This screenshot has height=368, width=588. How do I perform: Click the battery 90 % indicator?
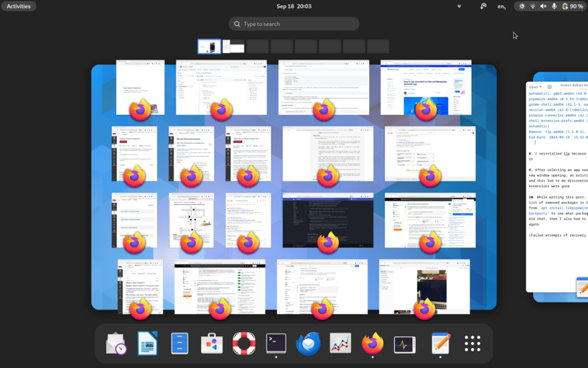click(x=573, y=6)
